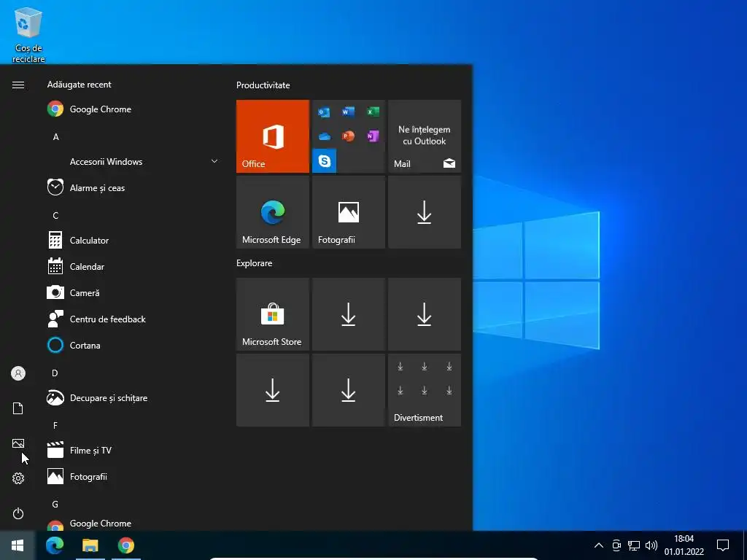The height and width of the screenshot is (560, 747).
Task: Click the Power button icon
Action: [x=18, y=513]
